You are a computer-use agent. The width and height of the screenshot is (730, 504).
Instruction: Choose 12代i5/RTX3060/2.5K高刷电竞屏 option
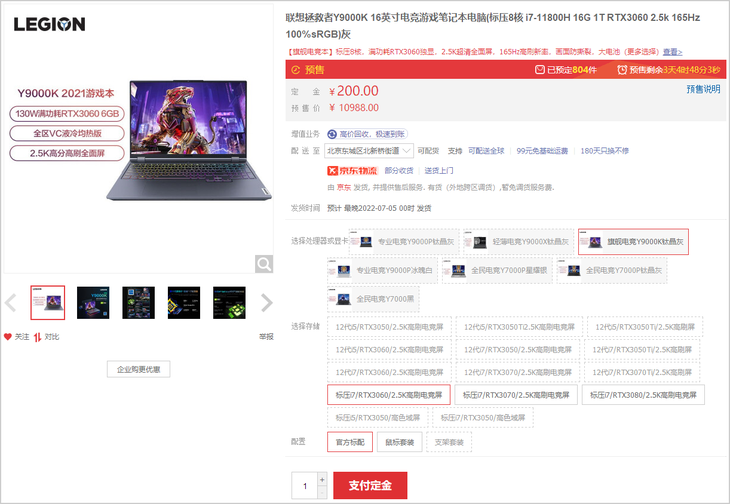coord(389,349)
